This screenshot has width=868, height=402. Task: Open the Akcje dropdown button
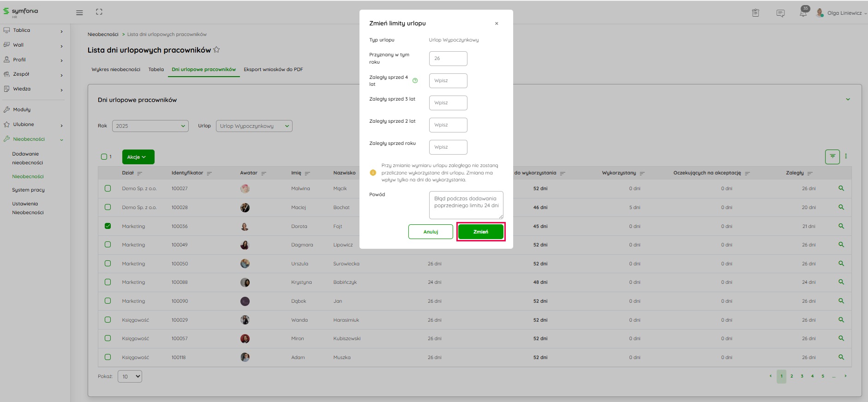coord(138,157)
